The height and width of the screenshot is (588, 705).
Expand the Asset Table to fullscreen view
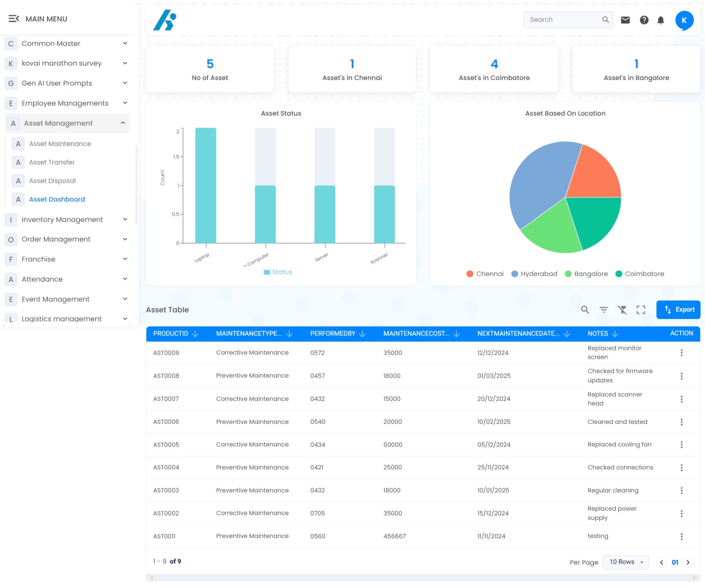[641, 309]
